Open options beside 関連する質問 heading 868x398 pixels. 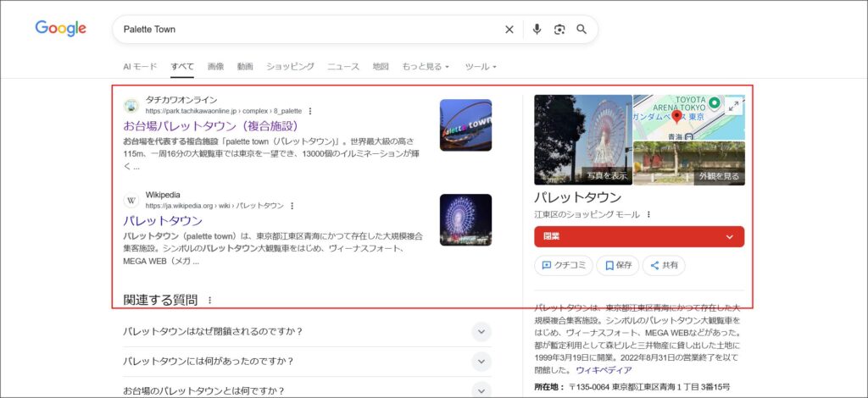coord(209,300)
